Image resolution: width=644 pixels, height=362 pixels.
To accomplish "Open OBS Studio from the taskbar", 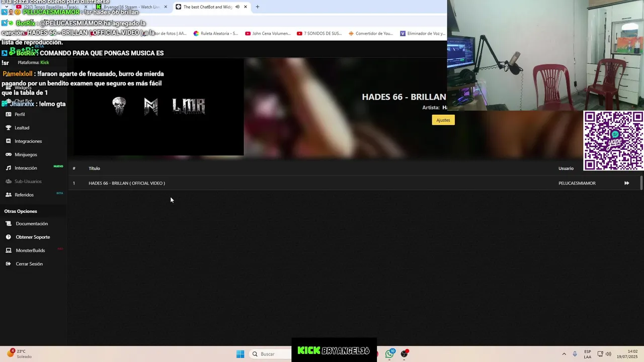I will [404, 354].
